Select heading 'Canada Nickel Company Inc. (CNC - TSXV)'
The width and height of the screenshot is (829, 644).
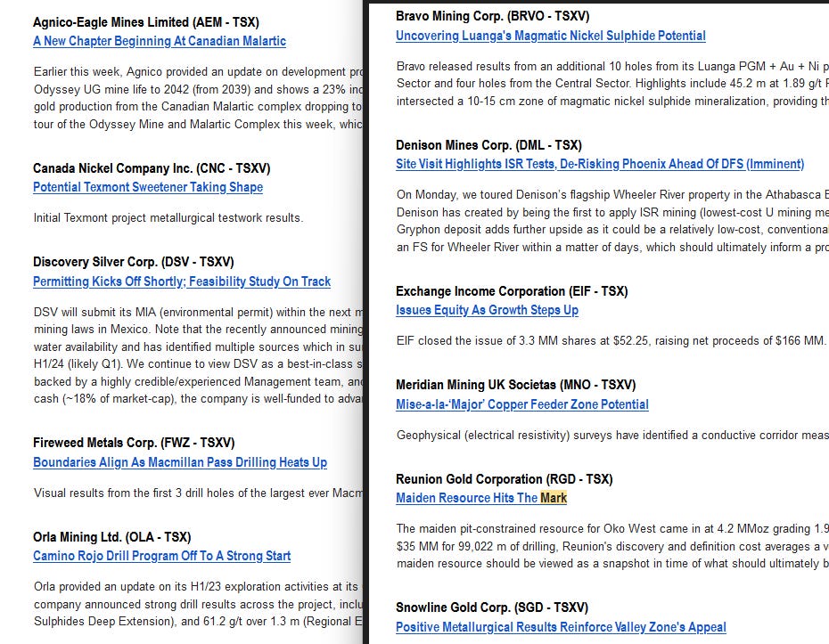[x=152, y=168]
